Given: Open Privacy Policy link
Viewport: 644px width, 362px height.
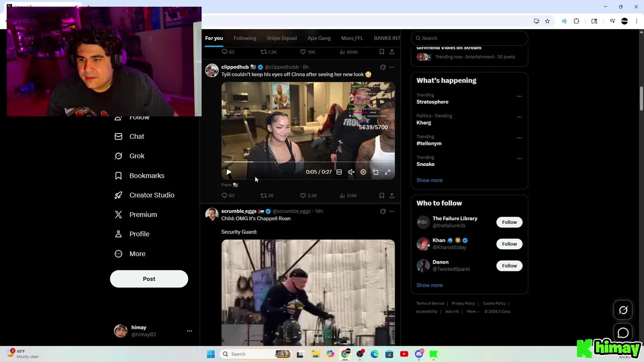Looking at the screenshot, I should coord(463,304).
